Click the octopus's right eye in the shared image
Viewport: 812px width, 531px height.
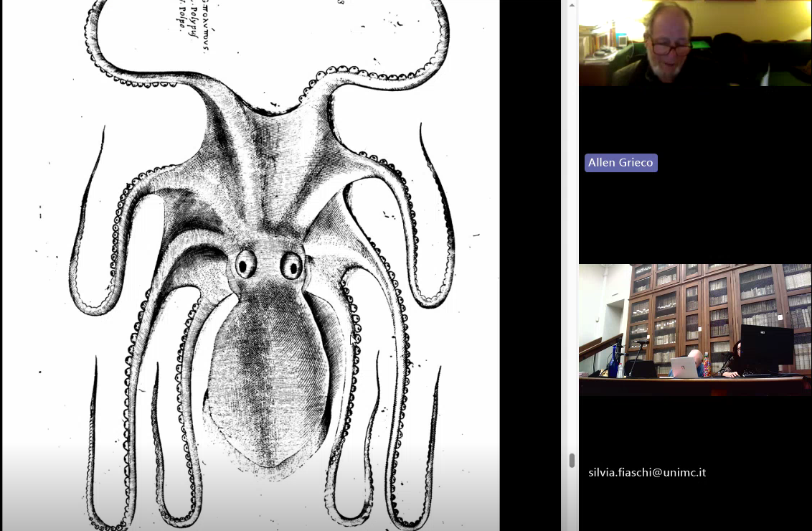pyautogui.click(x=291, y=265)
